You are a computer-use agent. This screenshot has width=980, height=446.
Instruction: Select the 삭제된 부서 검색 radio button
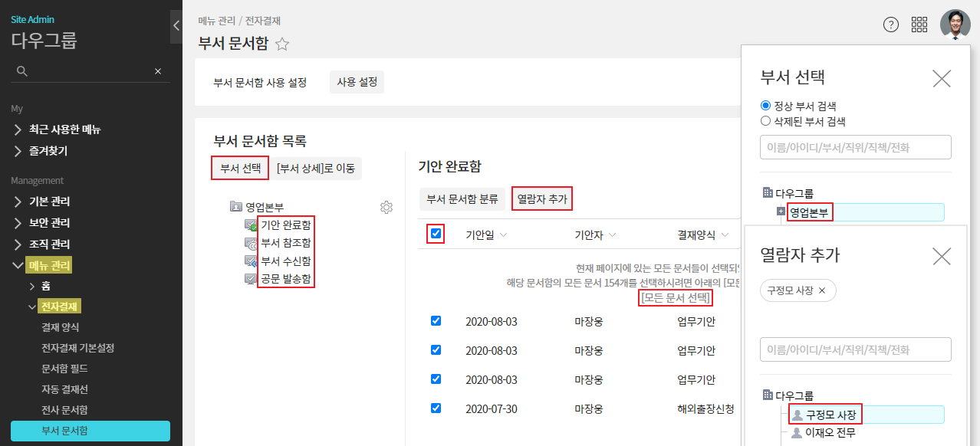pos(765,121)
